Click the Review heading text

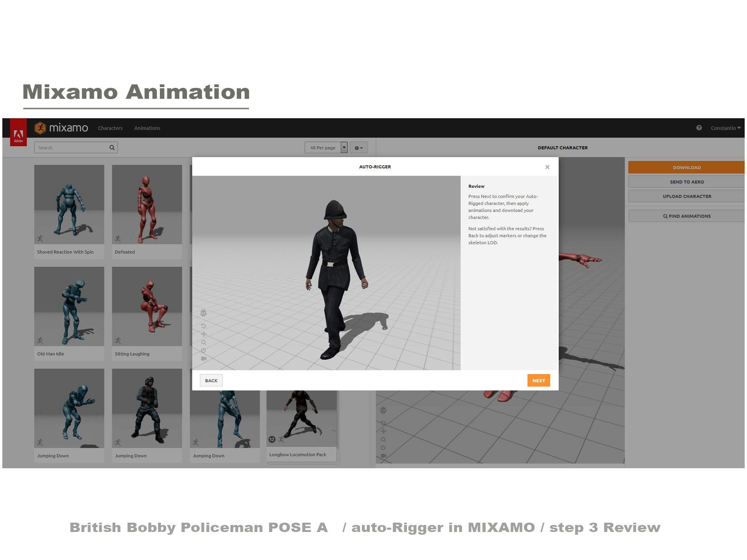(476, 186)
